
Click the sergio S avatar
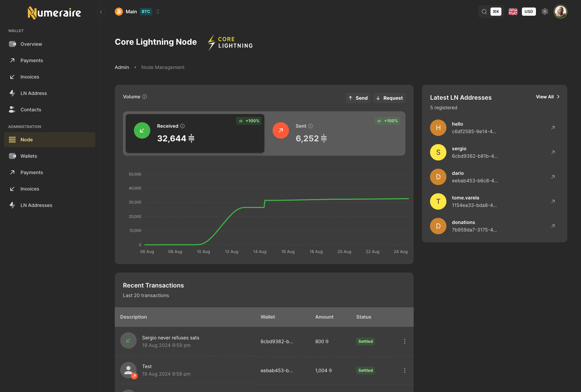click(x=438, y=152)
